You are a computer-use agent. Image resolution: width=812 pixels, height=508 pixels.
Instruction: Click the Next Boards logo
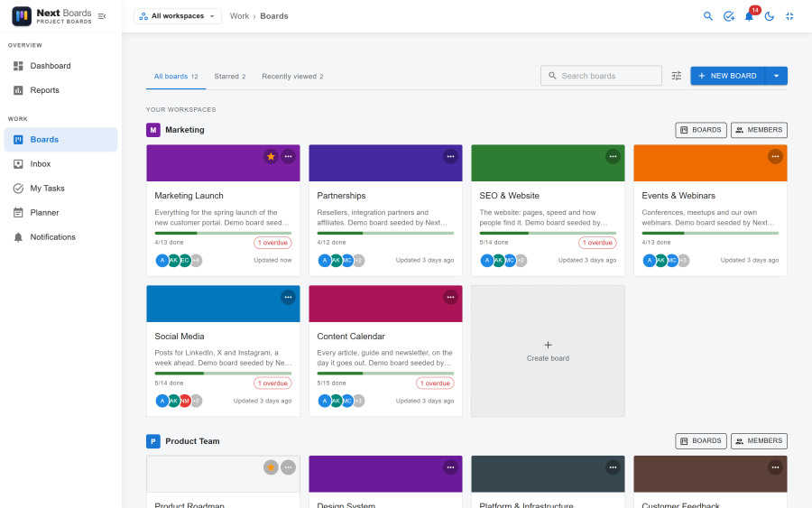click(x=51, y=16)
